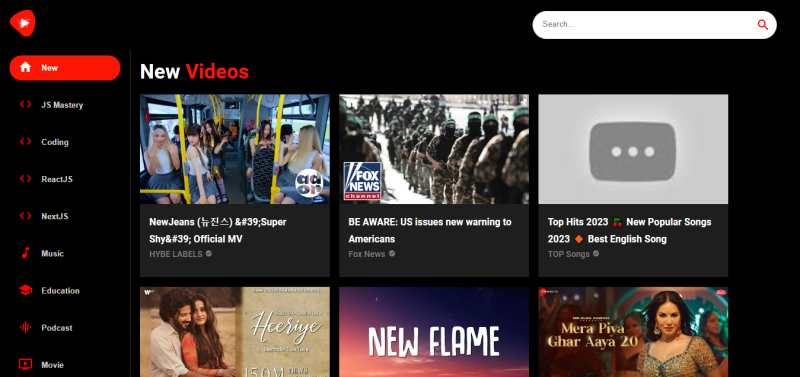Viewport: 800px width, 377px height.
Task: Open the JS Mastery category
Action: 65,105
